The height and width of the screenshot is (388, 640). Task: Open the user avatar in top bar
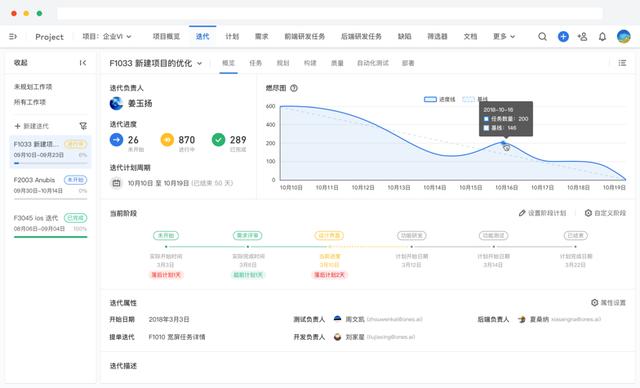point(623,36)
